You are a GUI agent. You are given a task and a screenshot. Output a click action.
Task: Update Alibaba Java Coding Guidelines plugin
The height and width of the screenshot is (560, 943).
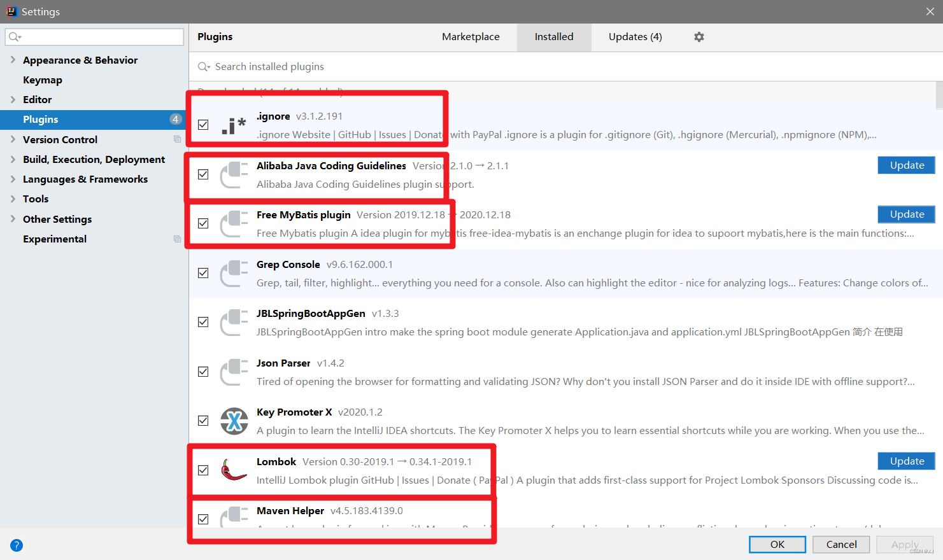point(907,165)
